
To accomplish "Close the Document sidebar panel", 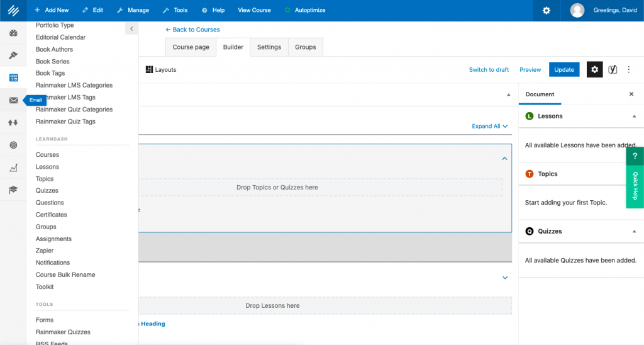I will [631, 94].
